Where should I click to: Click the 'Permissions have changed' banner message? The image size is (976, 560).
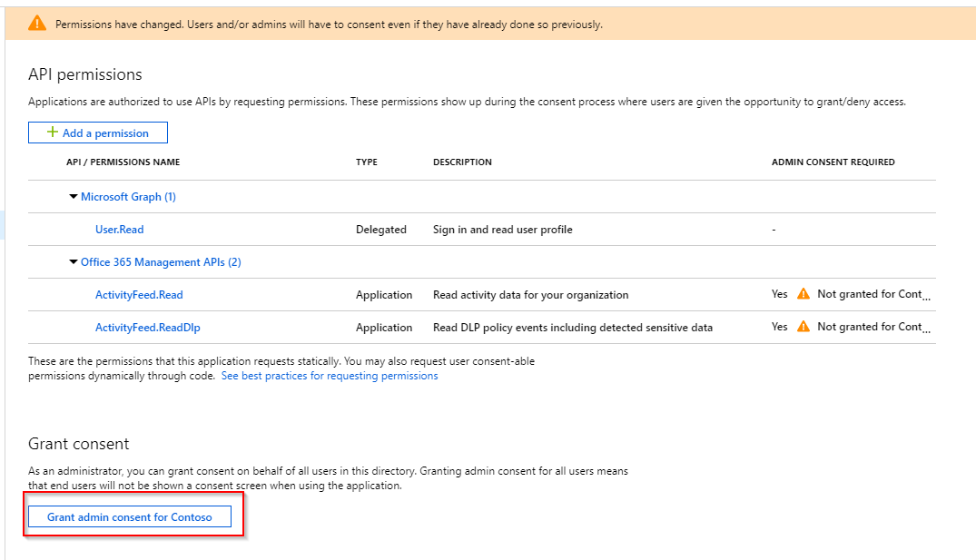point(329,25)
